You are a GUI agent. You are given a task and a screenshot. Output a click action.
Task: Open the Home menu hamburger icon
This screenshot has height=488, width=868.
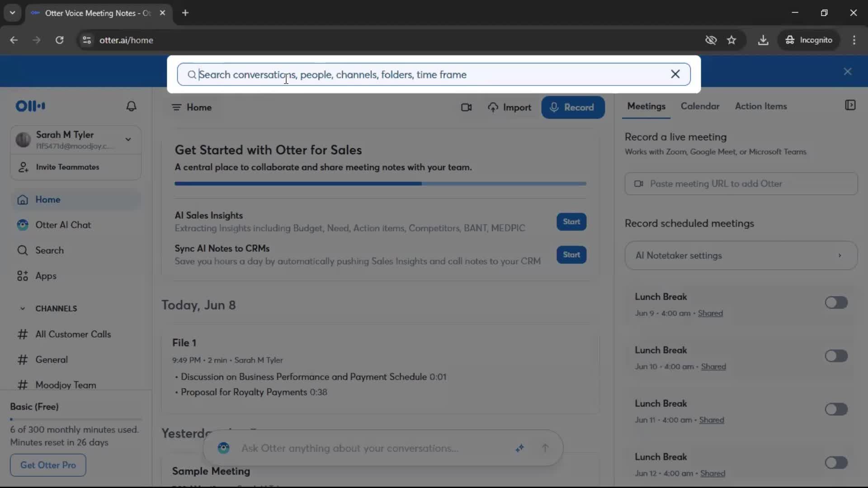click(176, 108)
